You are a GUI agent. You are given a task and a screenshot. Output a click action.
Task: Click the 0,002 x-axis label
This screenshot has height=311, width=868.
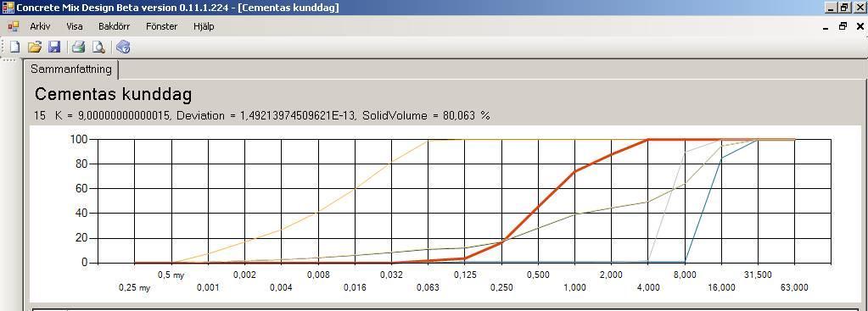[x=244, y=275]
